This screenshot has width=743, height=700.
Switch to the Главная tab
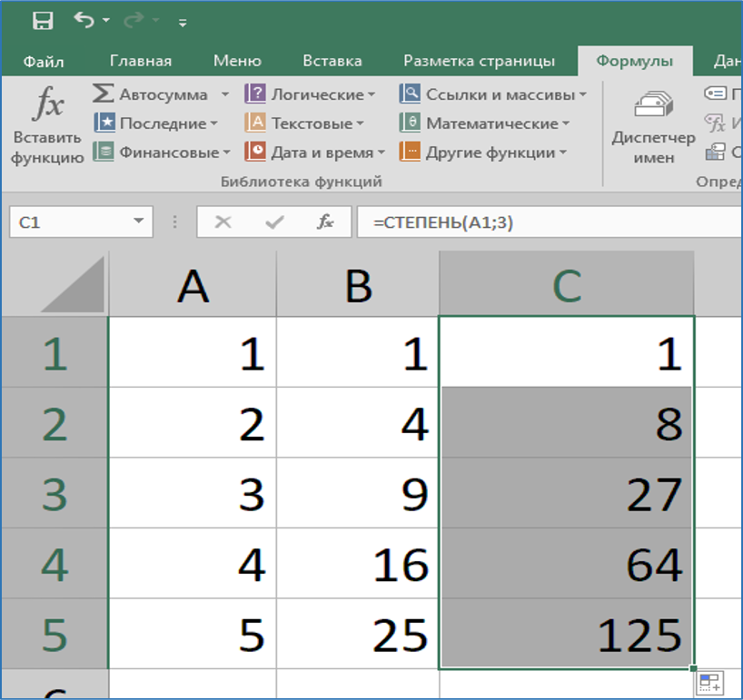141,61
